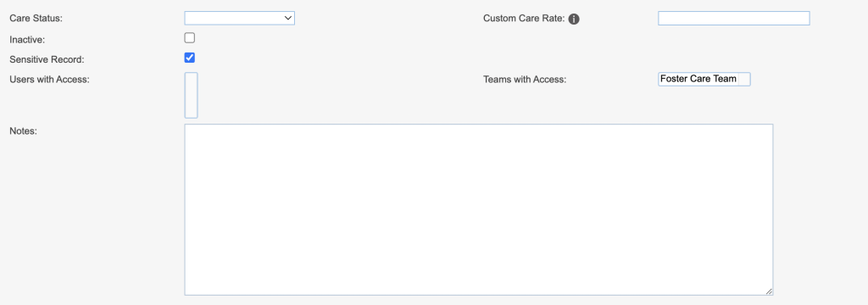Screen dimensions: 868x305
Task: Click the Care Status dropdown chevron arrow
Action: click(288, 19)
